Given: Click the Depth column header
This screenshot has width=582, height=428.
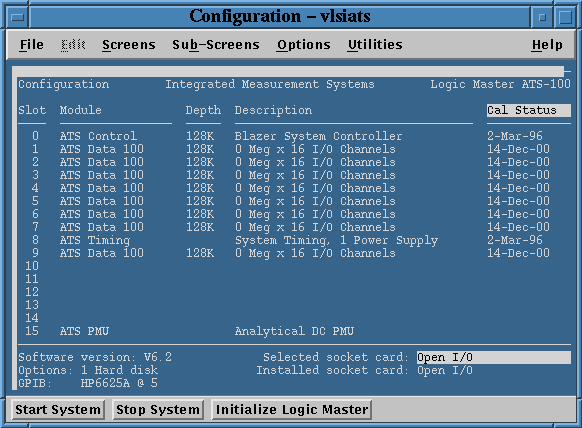Looking at the screenshot, I should click(203, 111).
